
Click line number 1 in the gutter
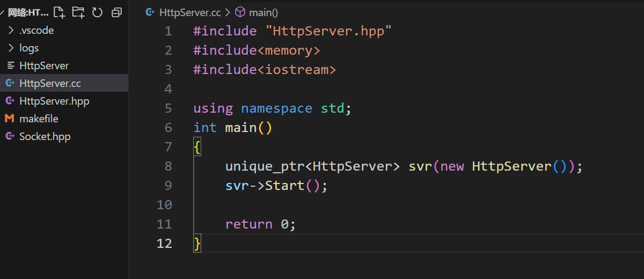coord(169,31)
